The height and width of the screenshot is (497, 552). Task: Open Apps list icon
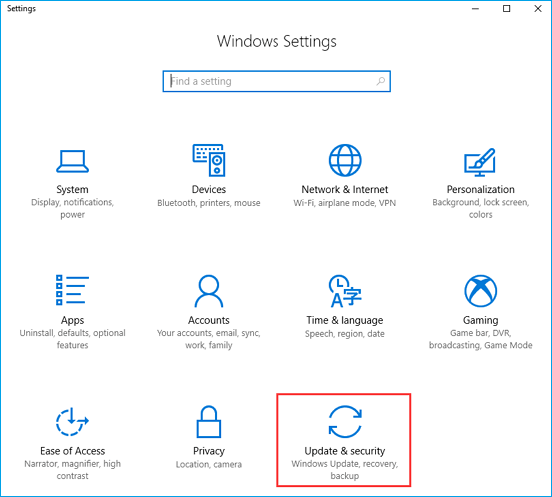click(73, 290)
